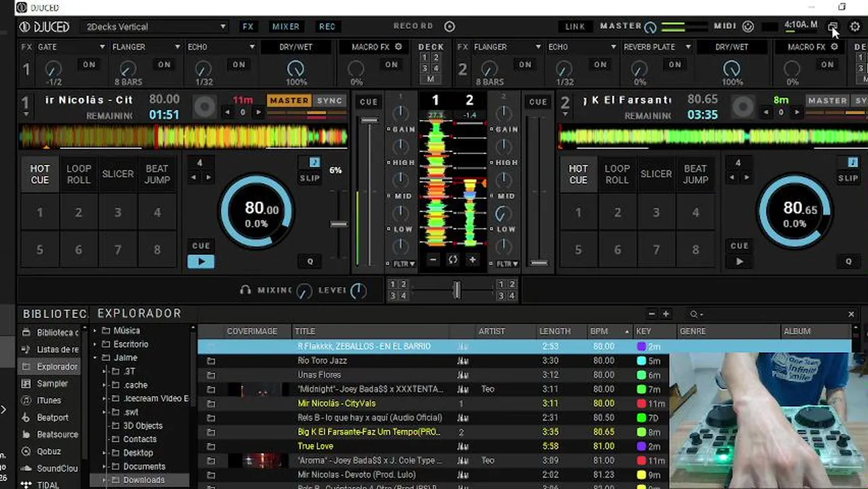This screenshot has height=489, width=868.
Task: Click MASTER button on deck 1
Action: pyautogui.click(x=289, y=101)
